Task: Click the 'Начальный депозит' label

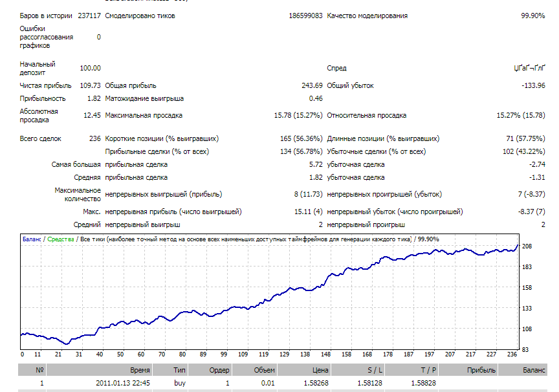Action: pos(38,68)
